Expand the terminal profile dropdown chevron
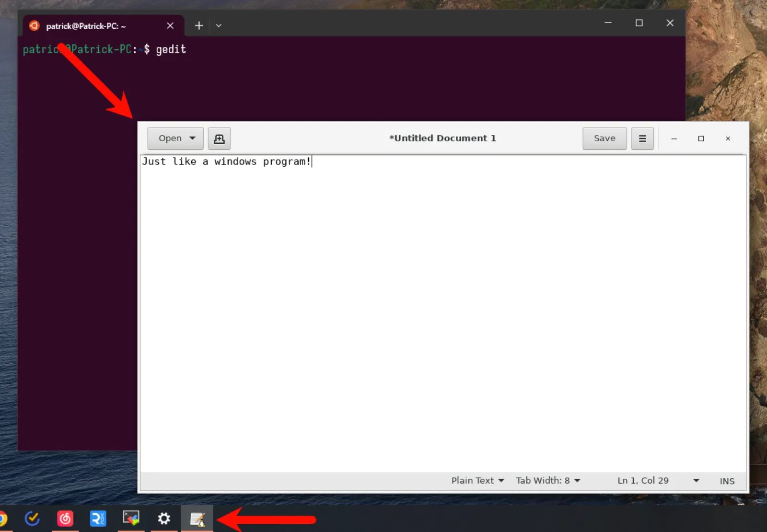This screenshot has height=532, width=767. tap(219, 25)
